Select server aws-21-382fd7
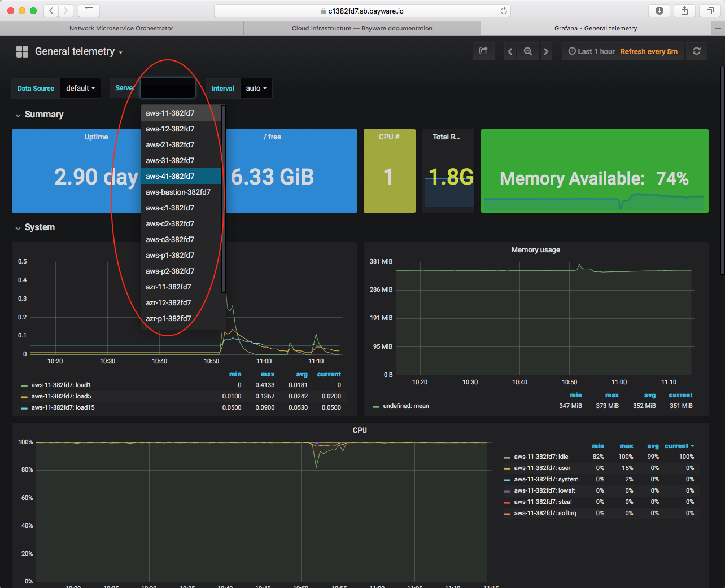 point(181,144)
